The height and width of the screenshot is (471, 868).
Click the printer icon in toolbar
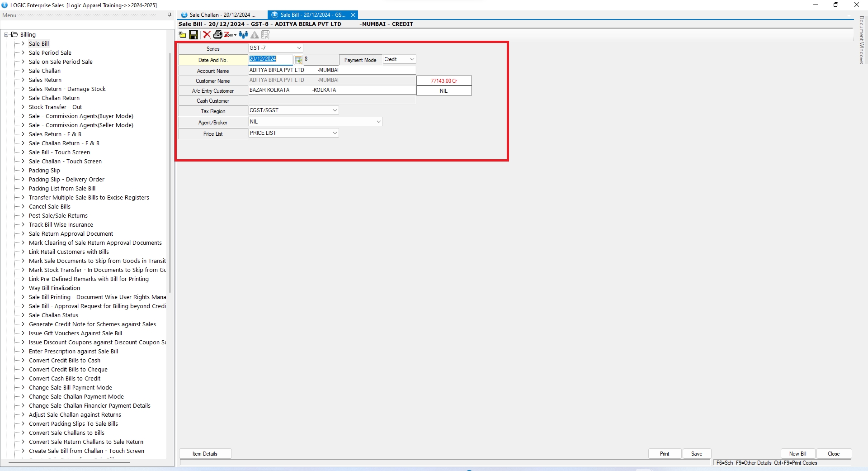point(217,35)
